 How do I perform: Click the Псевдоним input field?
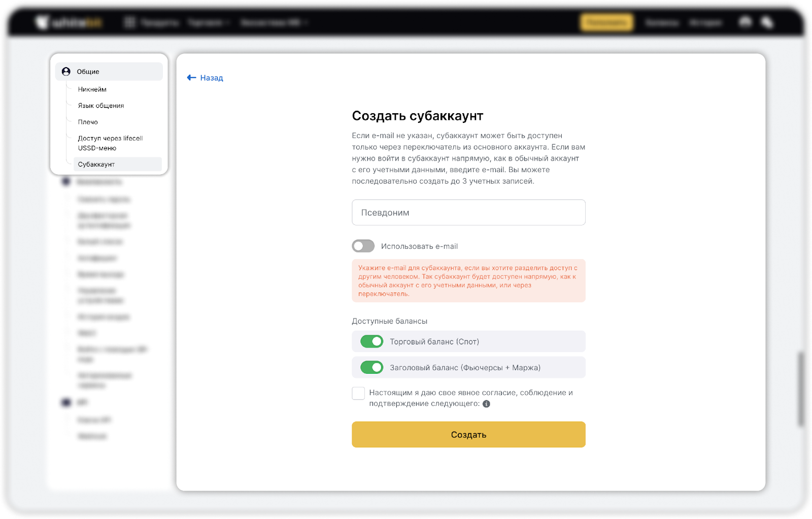click(468, 212)
